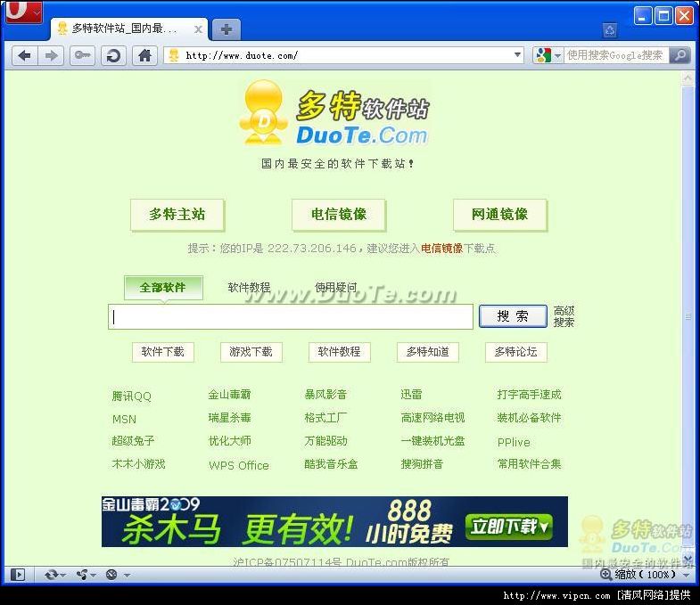Open the PPlive link
The width and height of the screenshot is (700, 605).
click(x=514, y=442)
